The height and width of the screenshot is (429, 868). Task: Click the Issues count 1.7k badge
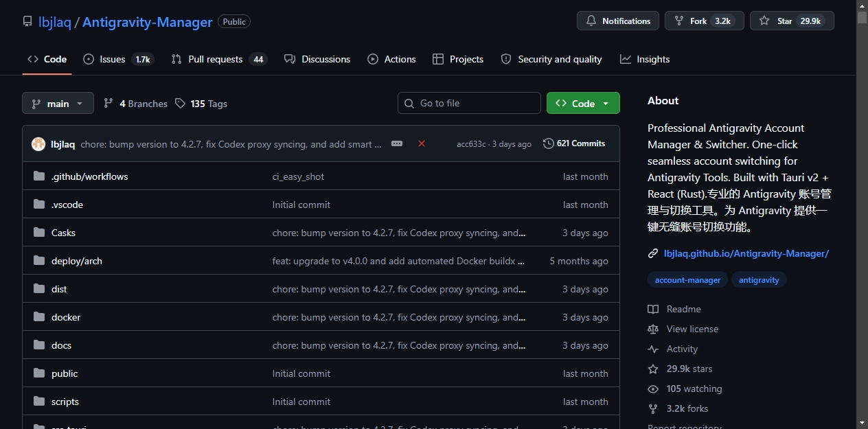click(143, 59)
